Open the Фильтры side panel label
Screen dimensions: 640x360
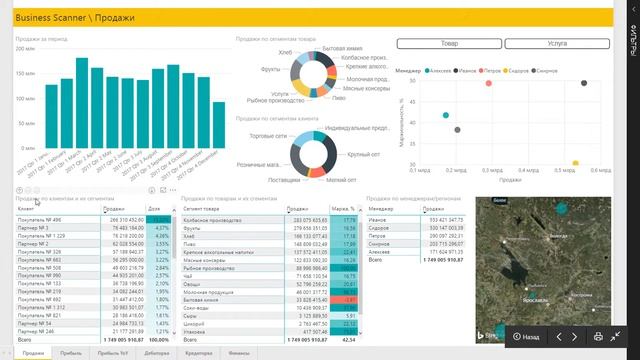(x=633, y=40)
